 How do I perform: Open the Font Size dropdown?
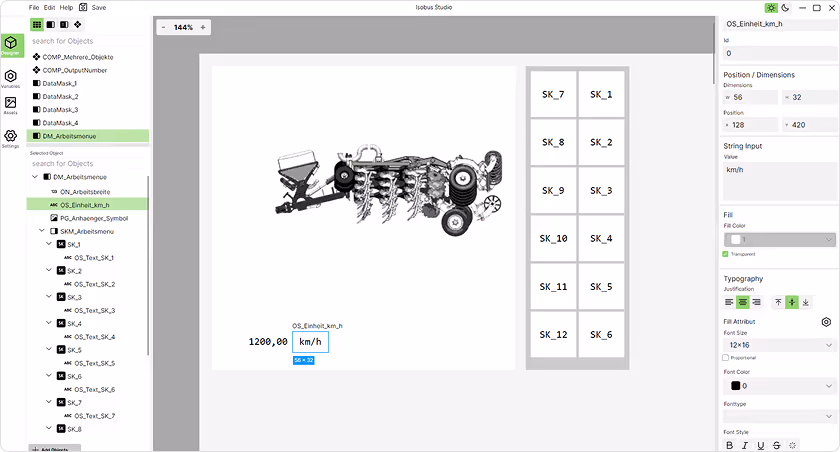[x=779, y=345]
